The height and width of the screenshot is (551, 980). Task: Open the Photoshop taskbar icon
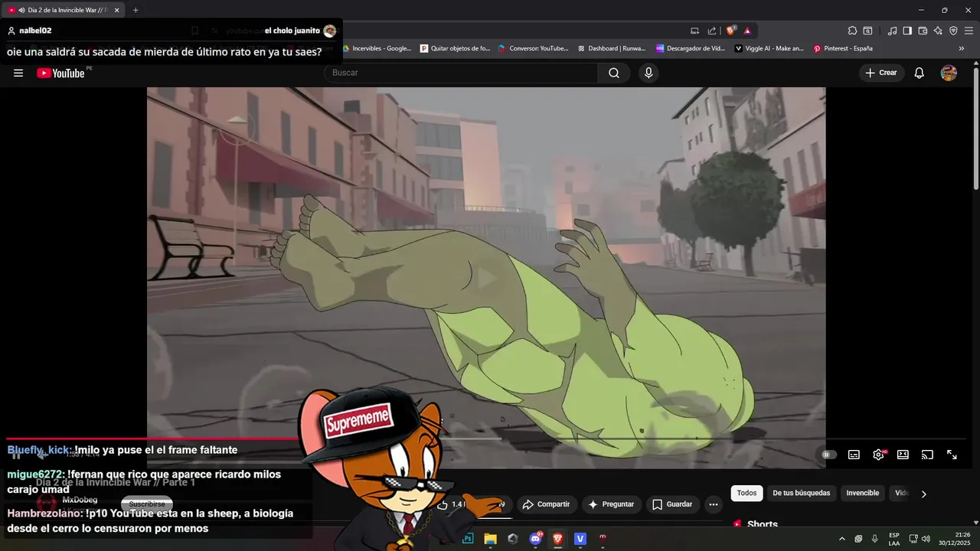click(x=468, y=539)
